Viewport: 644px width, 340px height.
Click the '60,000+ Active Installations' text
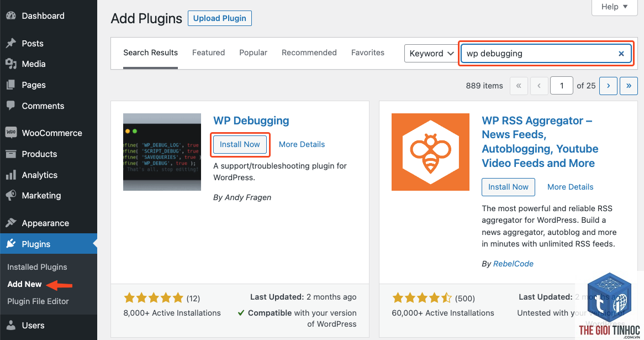443,313
